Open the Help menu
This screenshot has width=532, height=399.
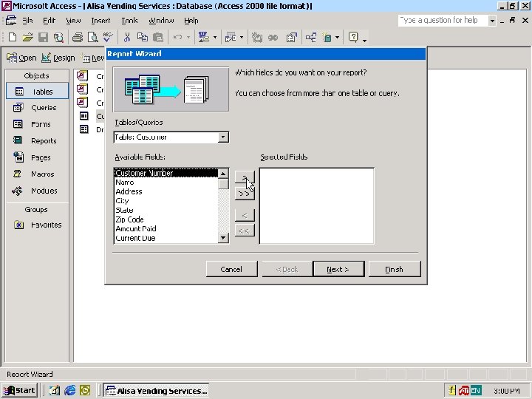[191, 21]
